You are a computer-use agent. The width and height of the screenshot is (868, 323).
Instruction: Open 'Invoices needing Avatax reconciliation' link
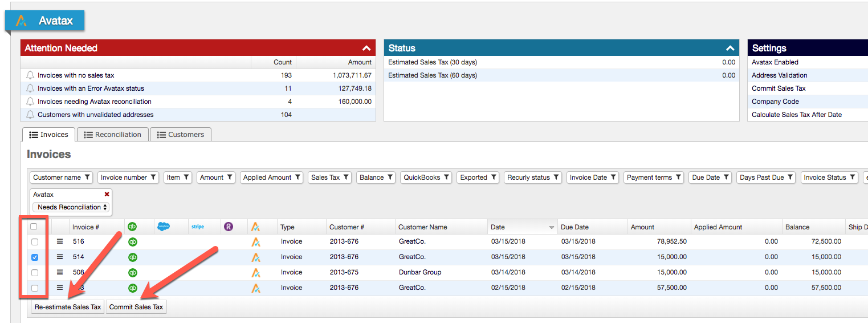click(95, 102)
